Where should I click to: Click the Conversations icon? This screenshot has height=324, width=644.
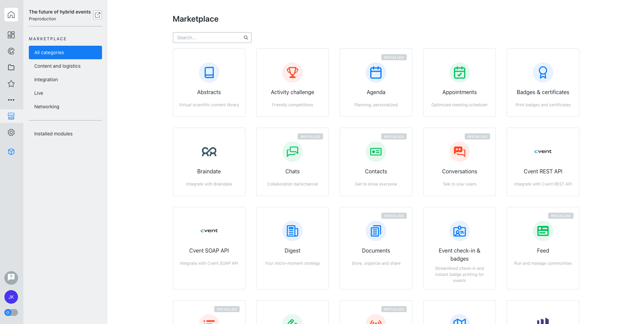pos(460,152)
